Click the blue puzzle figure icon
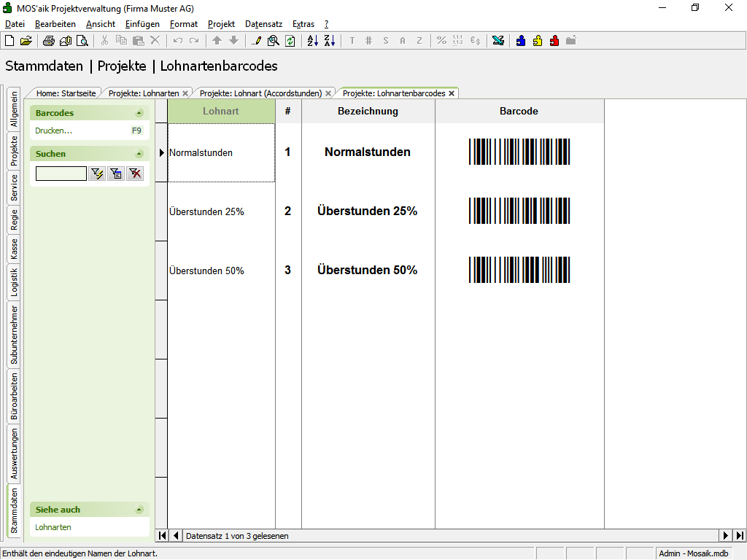 click(521, 41)
